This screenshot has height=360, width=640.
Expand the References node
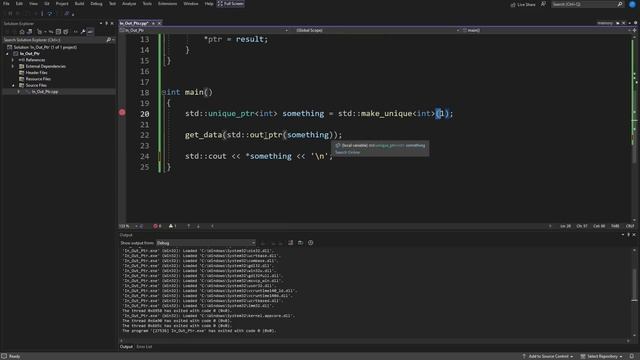pos(13,60)
